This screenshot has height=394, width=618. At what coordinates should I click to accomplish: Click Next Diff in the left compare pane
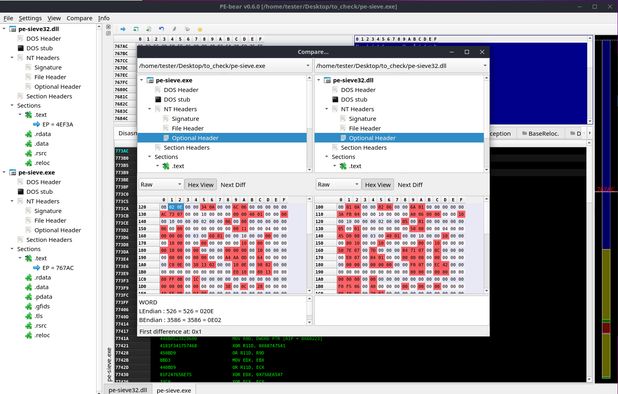pyautogui.click(x=233, y=185)
